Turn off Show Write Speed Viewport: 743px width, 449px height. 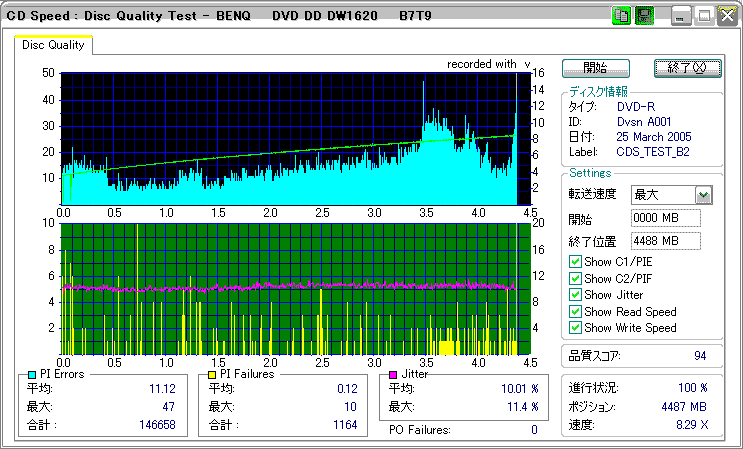point(575,328)
